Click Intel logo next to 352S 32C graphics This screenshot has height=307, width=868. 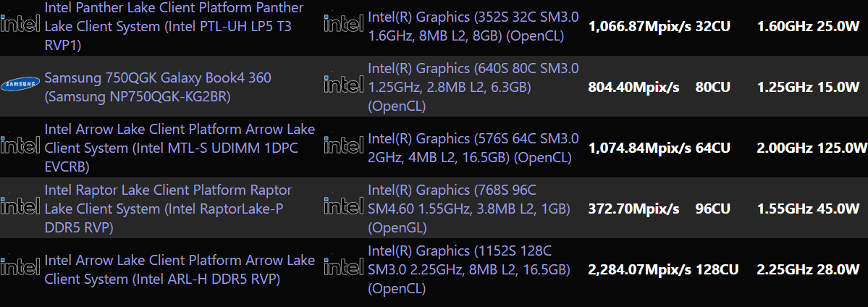343,25
